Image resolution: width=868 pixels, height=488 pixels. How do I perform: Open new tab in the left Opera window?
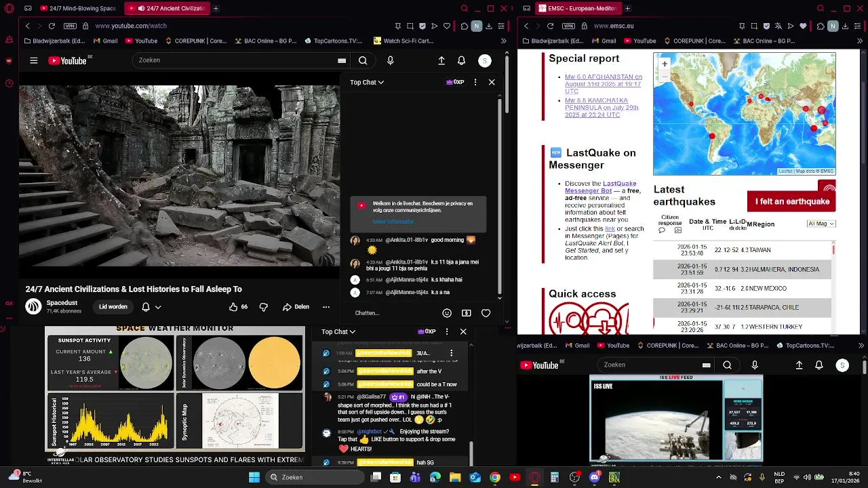[216, 9]
